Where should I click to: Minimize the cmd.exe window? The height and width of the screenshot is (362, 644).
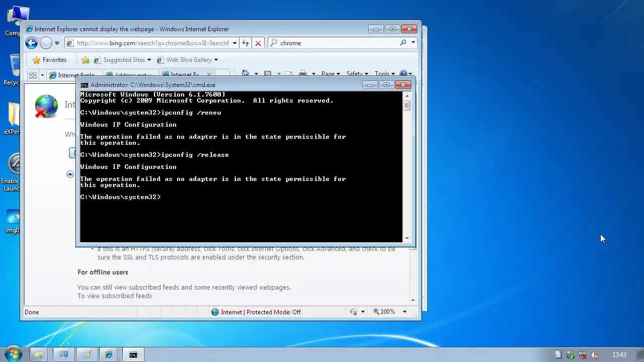370,85
